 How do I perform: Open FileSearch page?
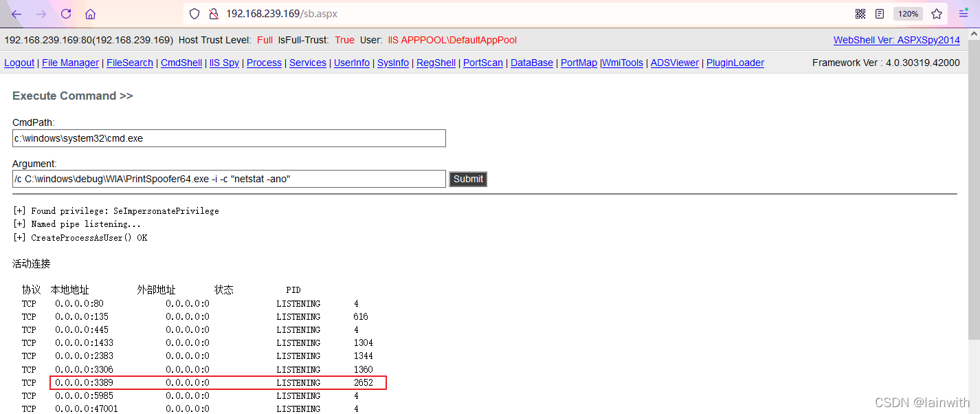(x=130, y=63)
